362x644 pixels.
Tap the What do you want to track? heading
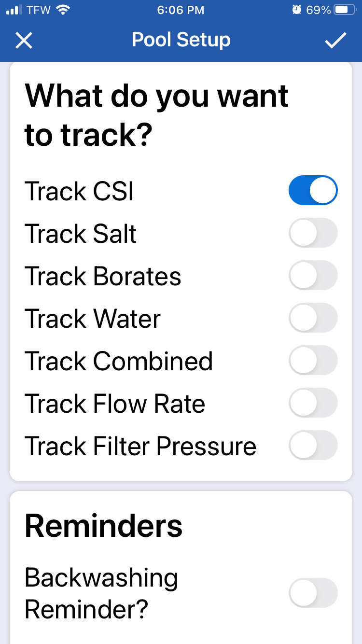pos(156,116)
